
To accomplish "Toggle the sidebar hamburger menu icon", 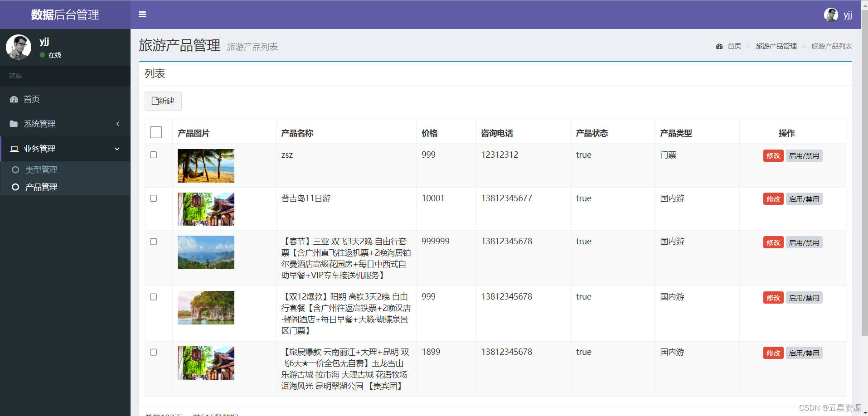I will point(142,15).
